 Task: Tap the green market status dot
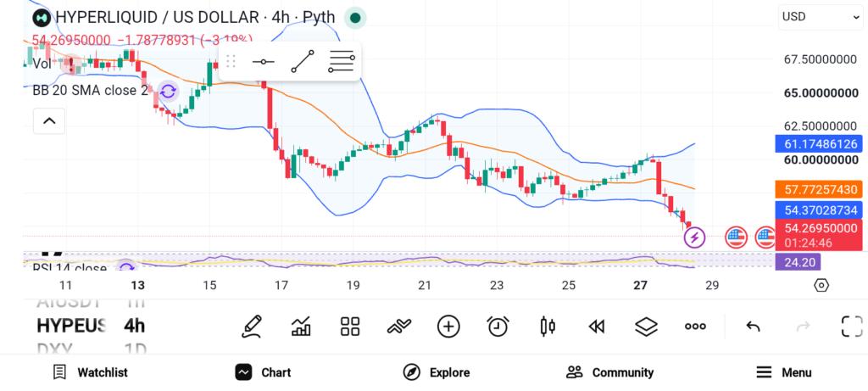(x=355, y=18)
